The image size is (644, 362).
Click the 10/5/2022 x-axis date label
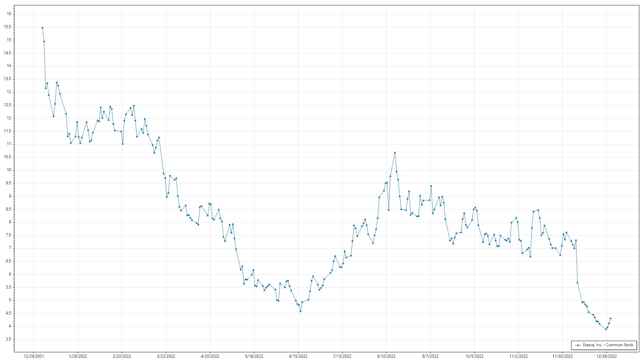474,356
